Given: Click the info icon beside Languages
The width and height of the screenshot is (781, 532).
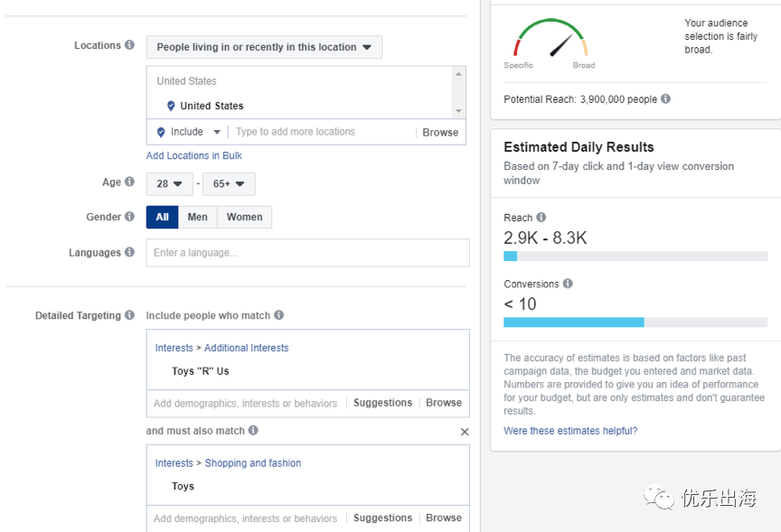Looking at the screenshot, I should [129, 253].
